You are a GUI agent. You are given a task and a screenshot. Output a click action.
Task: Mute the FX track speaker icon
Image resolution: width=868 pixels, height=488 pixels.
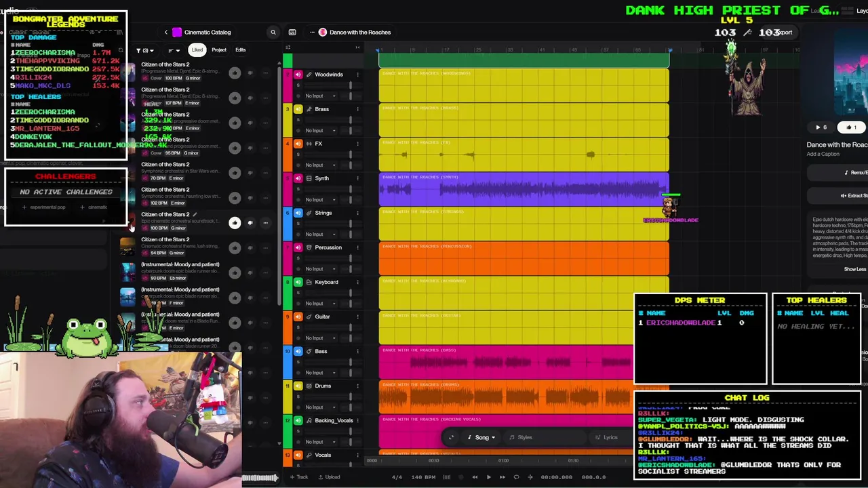(x=298, y=144)
